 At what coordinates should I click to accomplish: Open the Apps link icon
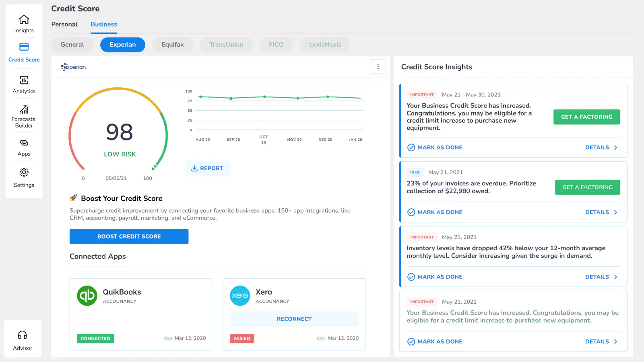coord(24,143)
